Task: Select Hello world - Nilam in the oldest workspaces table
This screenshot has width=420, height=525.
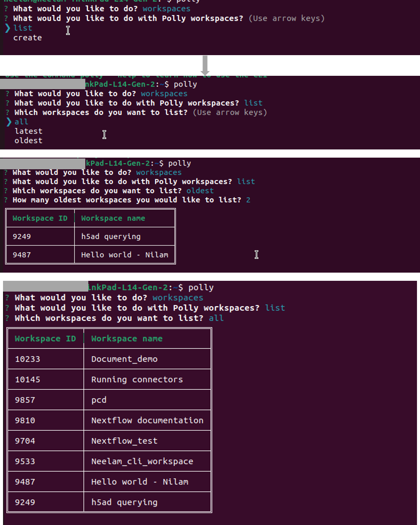Action: (x=124, y=255)
